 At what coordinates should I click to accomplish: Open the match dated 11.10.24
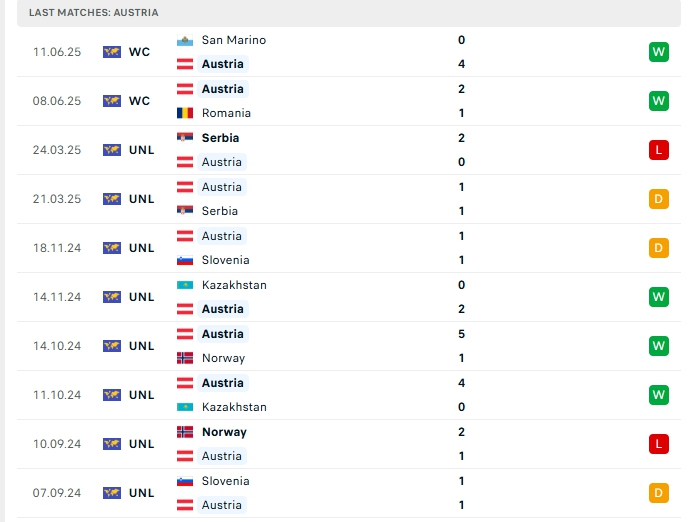349,395
